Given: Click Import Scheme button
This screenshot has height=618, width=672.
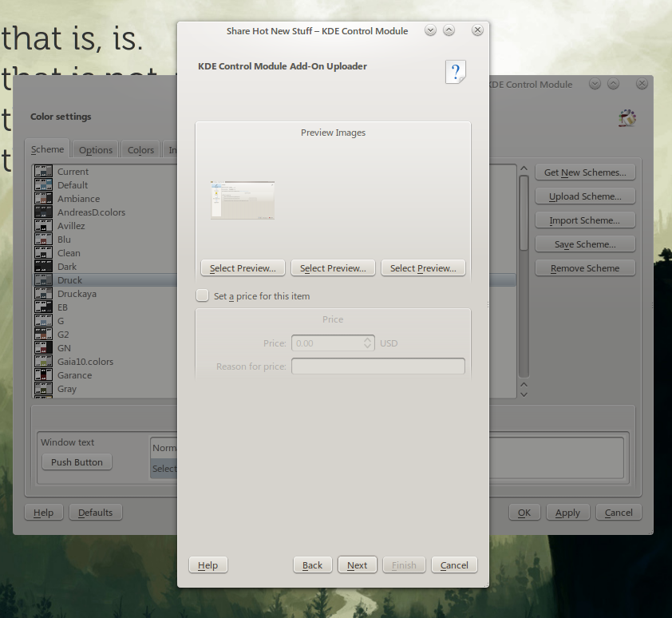Looking at the screenshot, I should (x=585, y=220).
